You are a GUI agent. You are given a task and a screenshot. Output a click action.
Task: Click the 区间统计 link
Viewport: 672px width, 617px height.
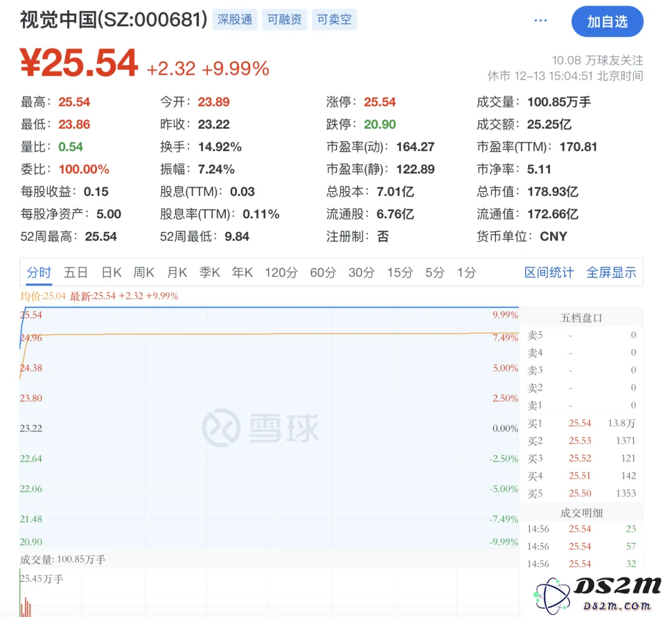(x=549, y=272)
